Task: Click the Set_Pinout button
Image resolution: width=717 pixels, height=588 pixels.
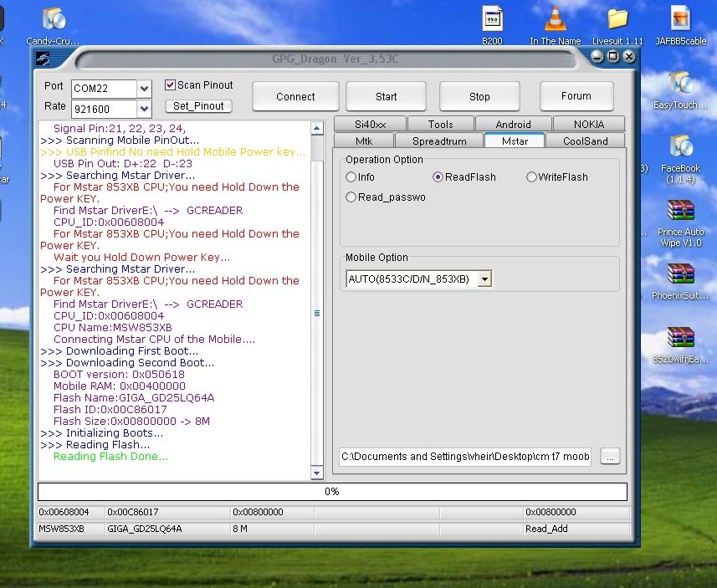Action: coord(198,106)
